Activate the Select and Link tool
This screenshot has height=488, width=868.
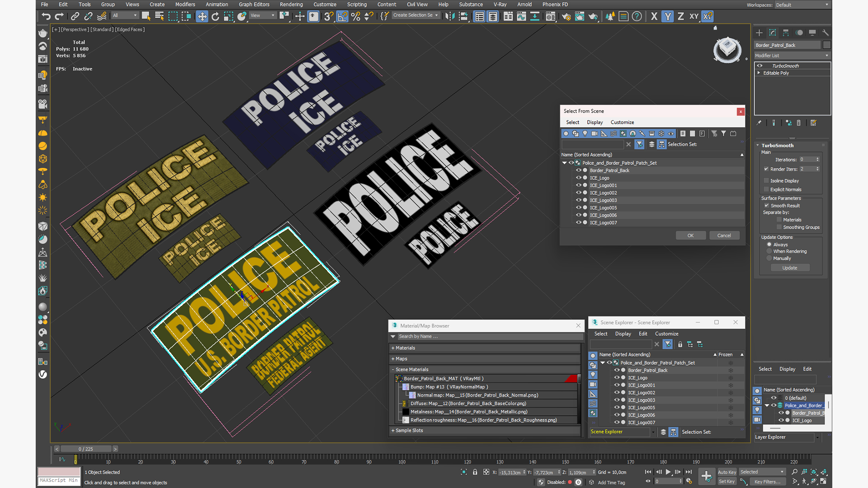pyautogui.click(x=75, y=16)
